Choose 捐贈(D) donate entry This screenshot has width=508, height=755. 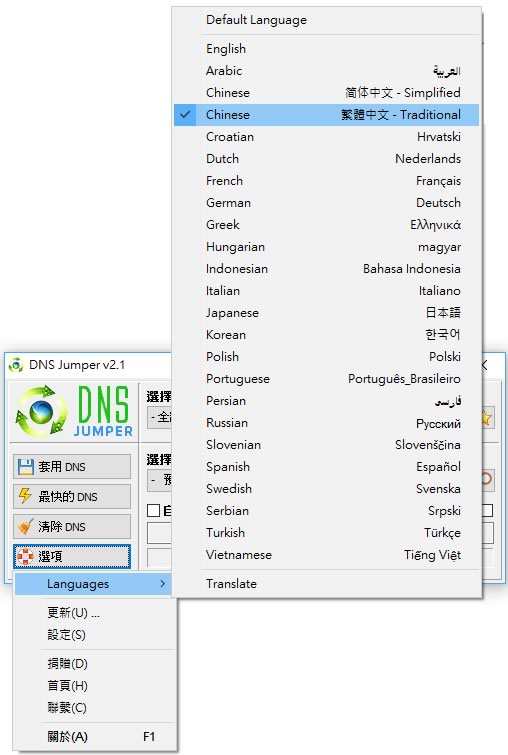click(x=95, y=664)
